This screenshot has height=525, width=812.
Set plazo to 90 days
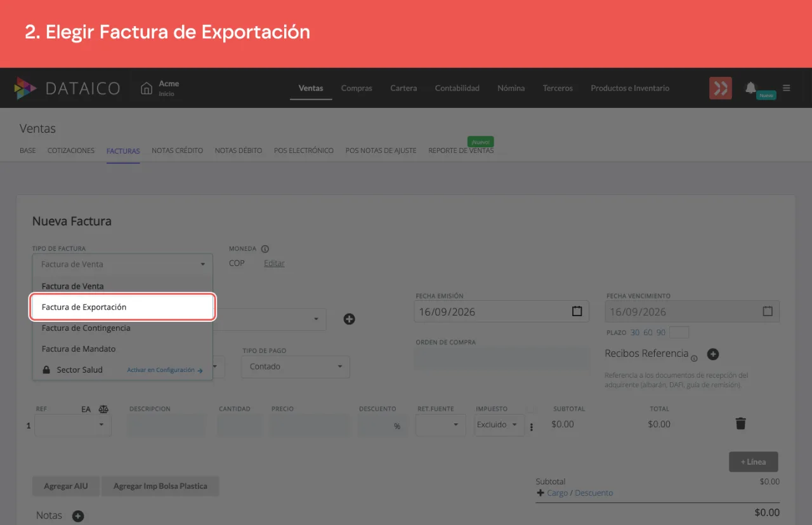[661, 333]
